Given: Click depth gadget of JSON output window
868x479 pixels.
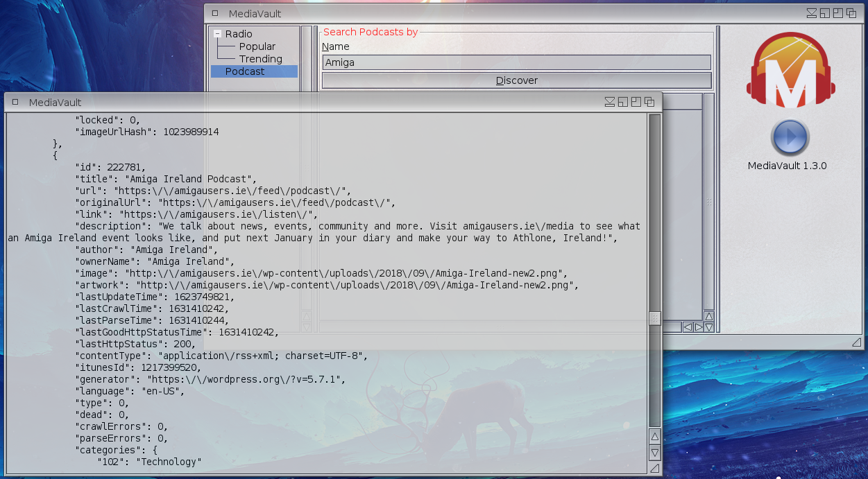Looking at the screenshot, I should [649, 102].
